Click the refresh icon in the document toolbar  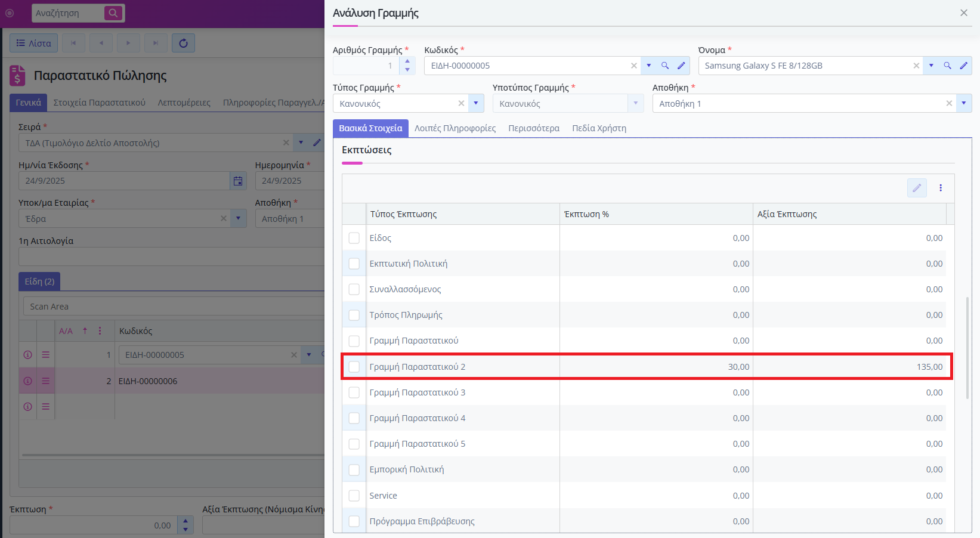point(183,43)
